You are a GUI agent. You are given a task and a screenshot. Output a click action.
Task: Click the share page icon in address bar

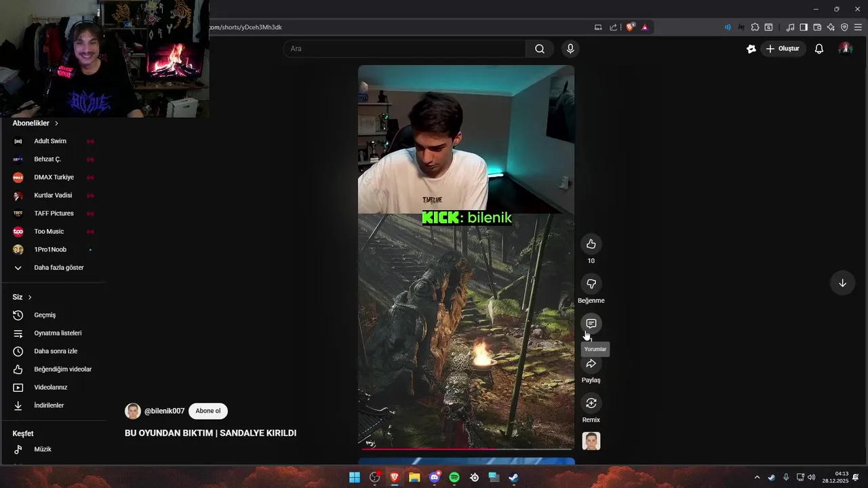(x=613, y=27)
